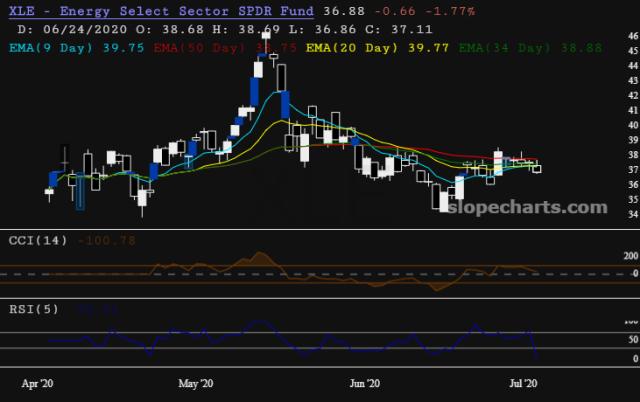This screenshot has width=640, height=402.
Task: Click the 40 price level on axis
Action: [x=631, y=125]
